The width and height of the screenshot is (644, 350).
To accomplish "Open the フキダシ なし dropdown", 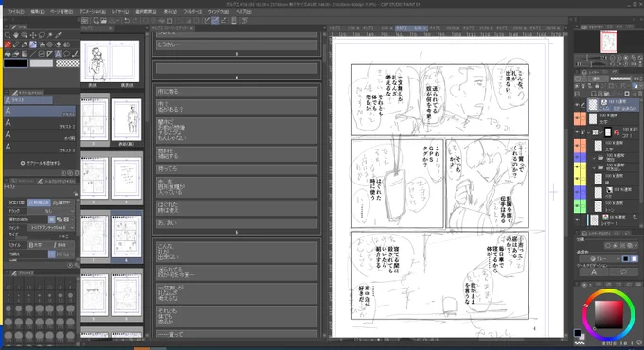I will pos(51,211).
